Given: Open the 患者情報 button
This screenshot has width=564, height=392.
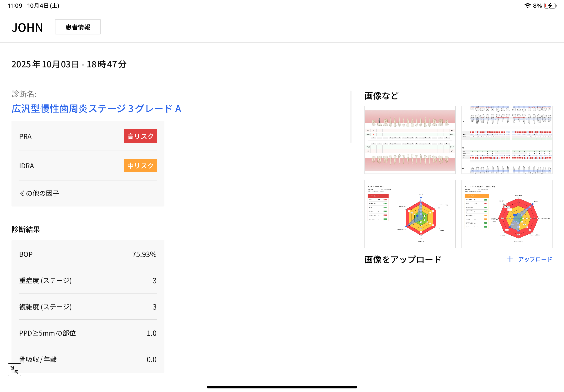Looking at the screenshot, I should click(78, 27).
